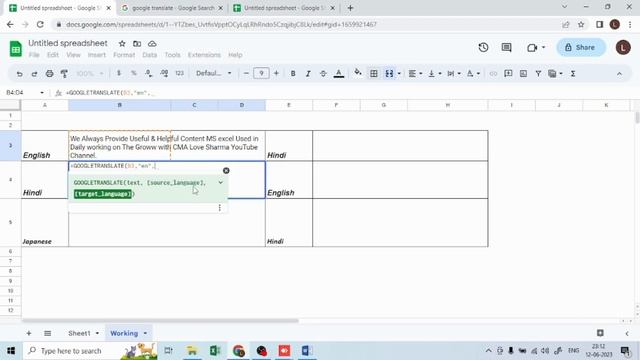Open vertical align dropdown
The image size is (640, 360).
(434, 73)
